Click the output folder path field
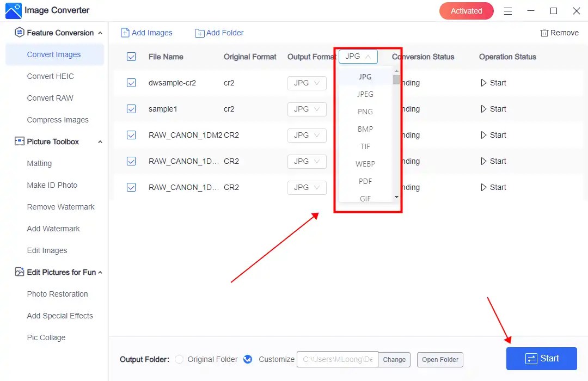 click(x=337, y=359)
